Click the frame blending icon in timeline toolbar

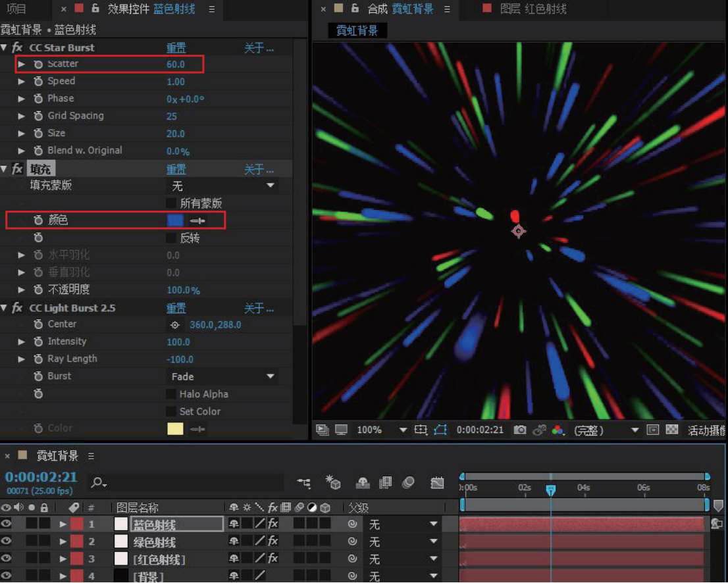point(386,483)
